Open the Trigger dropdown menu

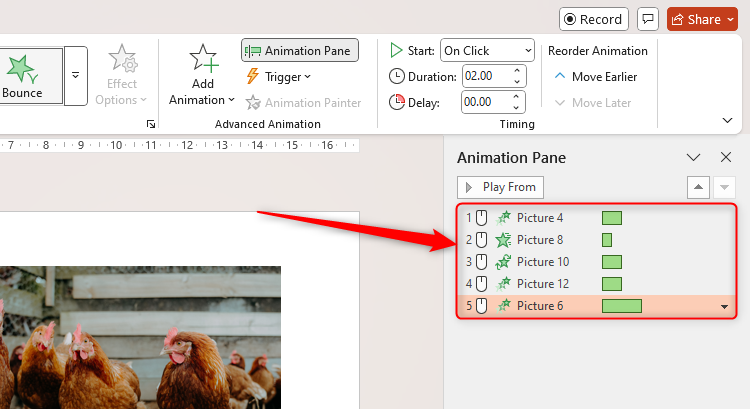[x=279, y=77]
